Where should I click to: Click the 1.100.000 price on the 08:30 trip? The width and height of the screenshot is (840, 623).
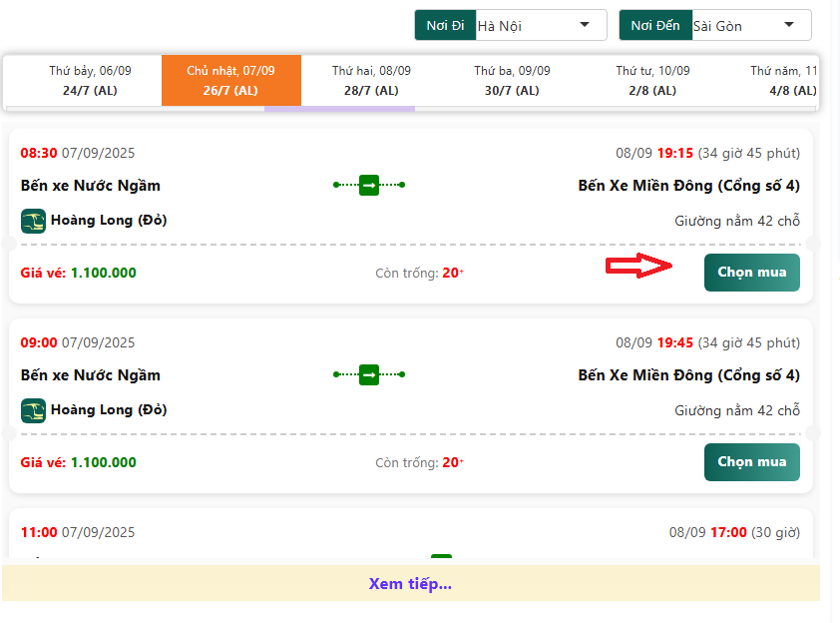[x=103, y=273]
